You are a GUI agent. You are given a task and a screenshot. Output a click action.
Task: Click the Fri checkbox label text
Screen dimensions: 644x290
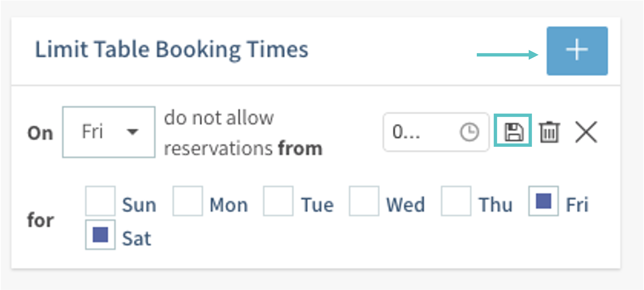pyautogui.click(x=577, y=205)
